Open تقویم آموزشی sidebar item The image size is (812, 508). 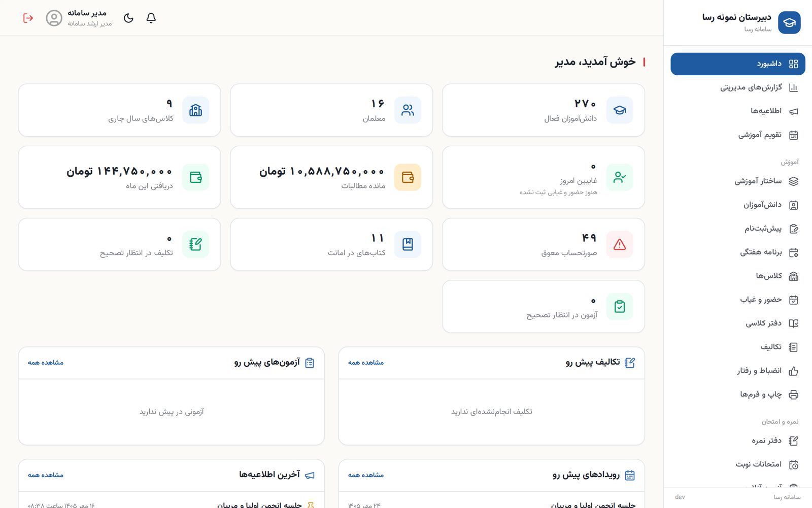737,135
